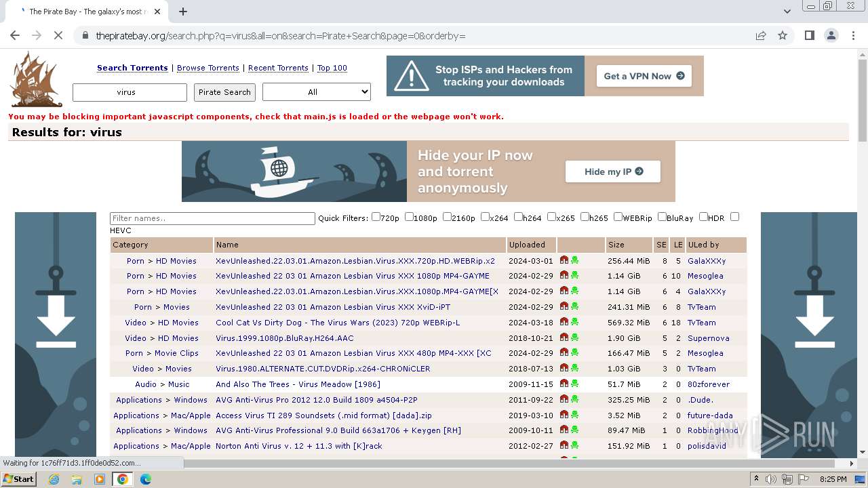This screenshot has width=868, height=488.
Task: Click the browser Back arrow
Action: (x=15, y=35)
